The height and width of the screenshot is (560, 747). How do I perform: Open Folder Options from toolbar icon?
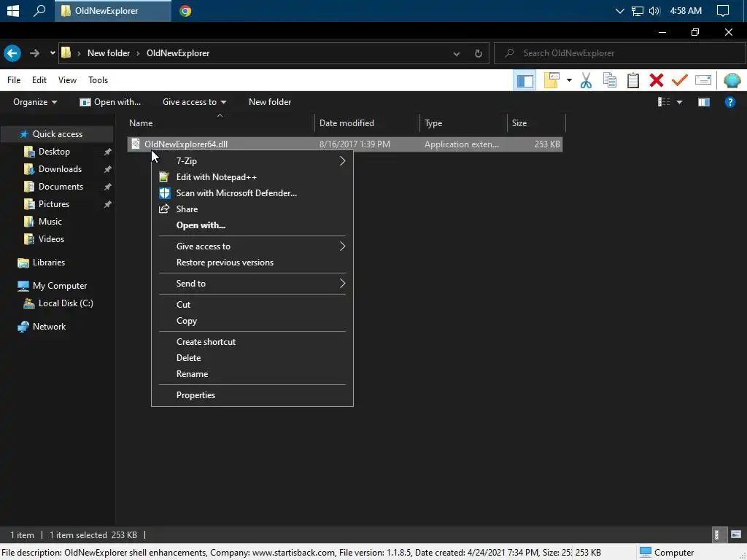551,80
